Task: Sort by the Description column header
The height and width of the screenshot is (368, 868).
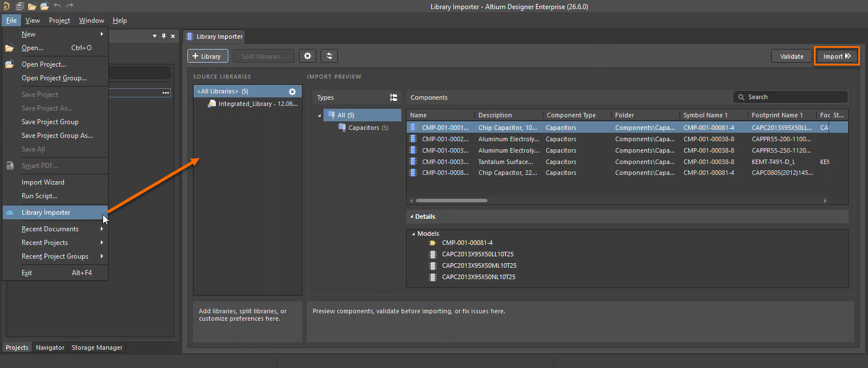Action: pos(509,115)
